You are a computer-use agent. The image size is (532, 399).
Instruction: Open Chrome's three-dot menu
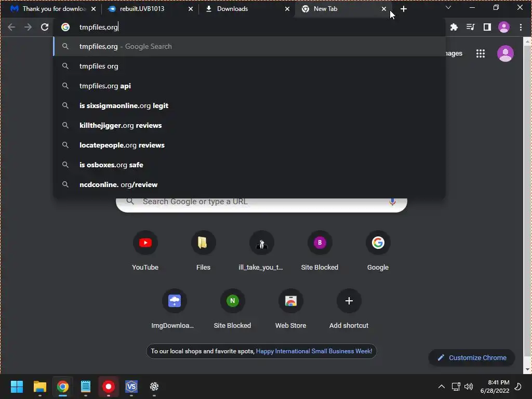(521, 27)
